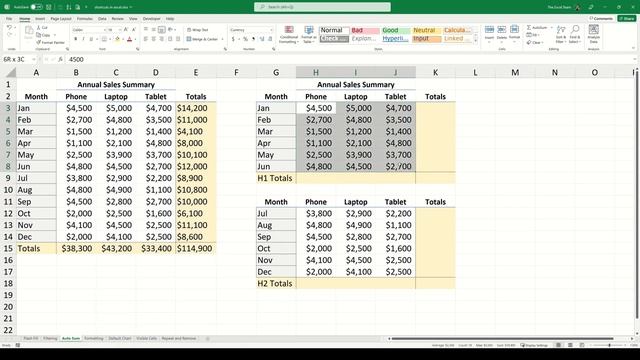640x360 pixels.
Task: Toggle Underline formatting
Action: [91, 39]
